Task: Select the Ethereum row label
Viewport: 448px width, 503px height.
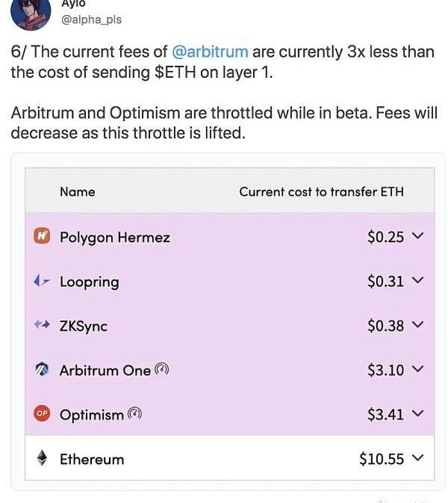Action: click(x=92, y=459)
